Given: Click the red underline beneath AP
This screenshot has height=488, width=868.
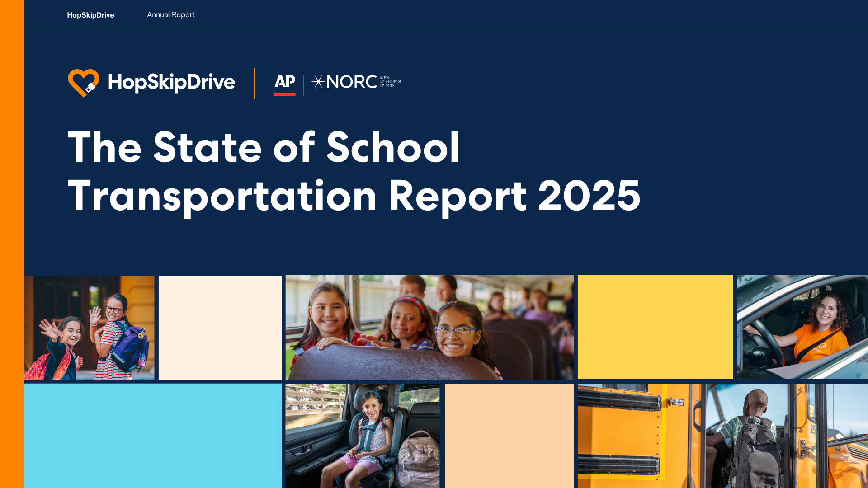Looking at the screenshot, I should pos(284,94).
